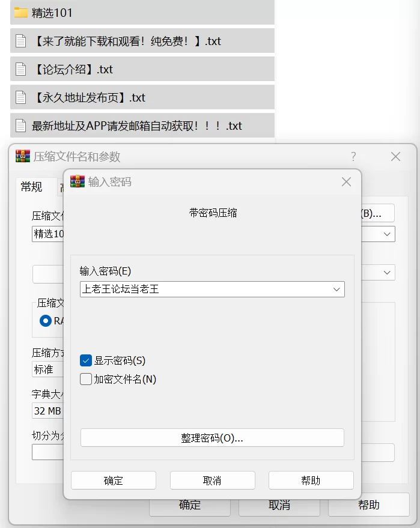Close the 输入密码 dialog

click(346, 182)
